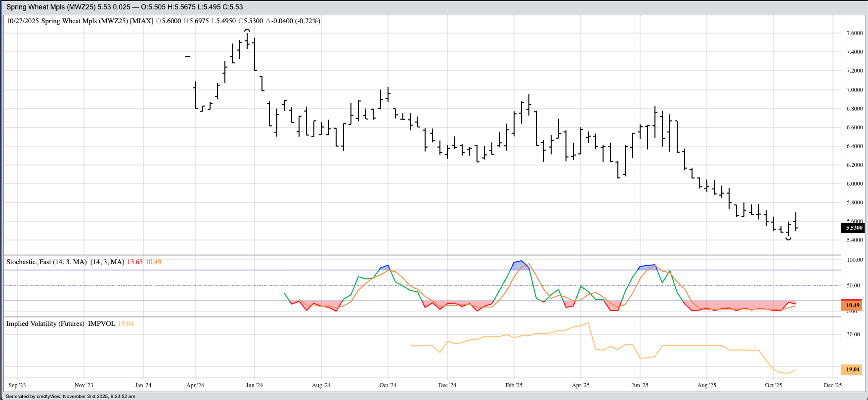868x400 pixels.
Task: Click the orange 10.49 value in stochastic legend
Action: (153, 262)
